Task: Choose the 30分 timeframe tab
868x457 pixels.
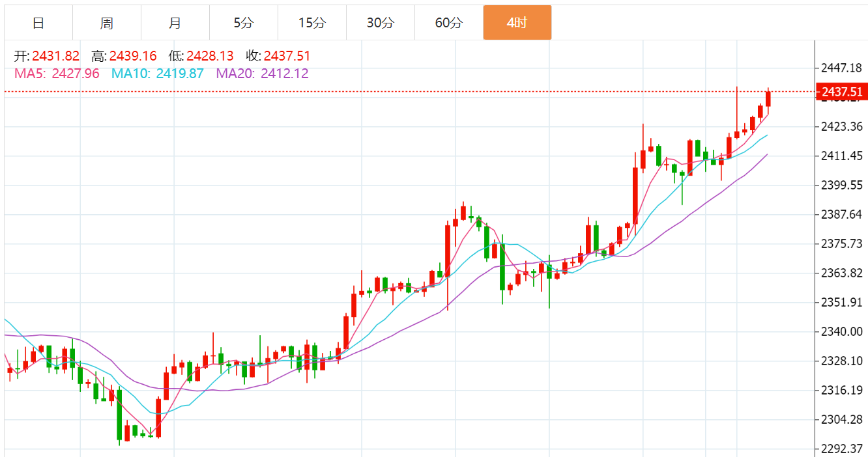Action: pyautogui.click(x=381, y=23)
